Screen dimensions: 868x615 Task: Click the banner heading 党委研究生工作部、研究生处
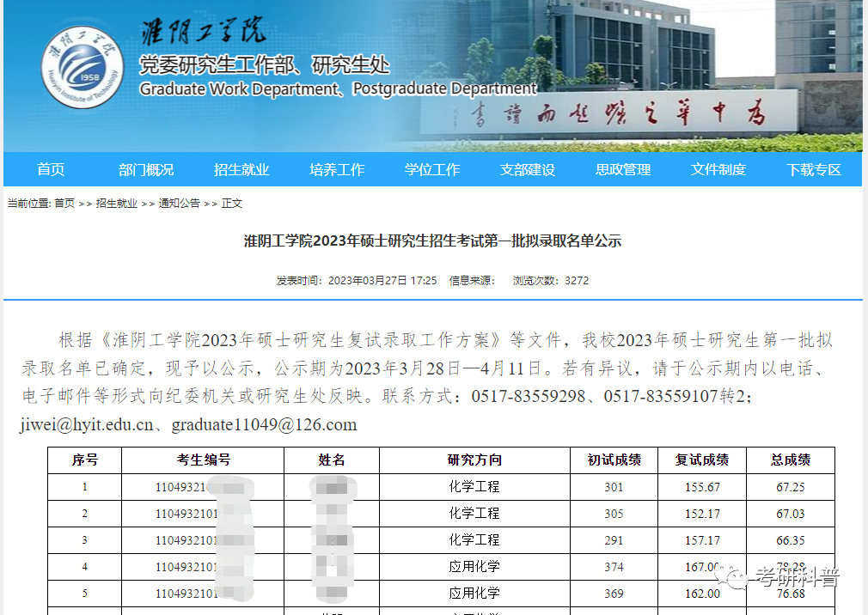[264, 65]
